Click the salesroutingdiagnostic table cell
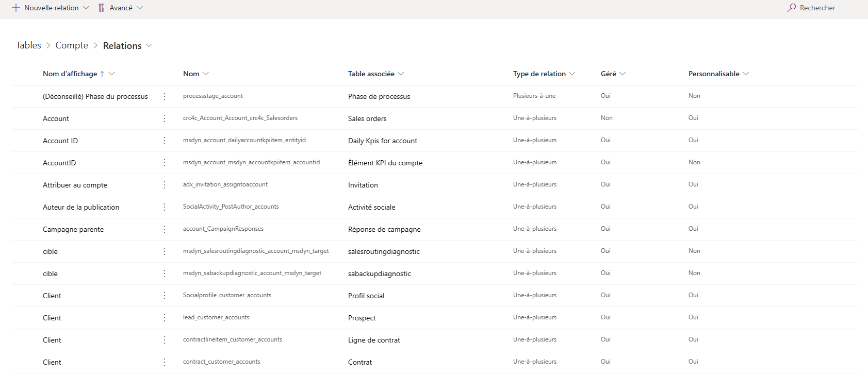Viewport: 868px width, 376px height. 384,251
